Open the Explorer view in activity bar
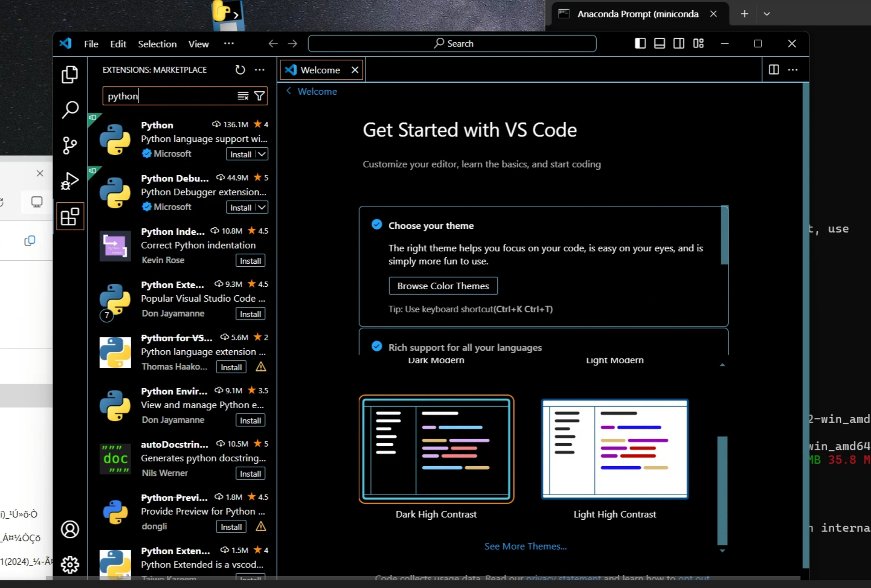This screenshot has height=588, width=871. pos(70,75)
